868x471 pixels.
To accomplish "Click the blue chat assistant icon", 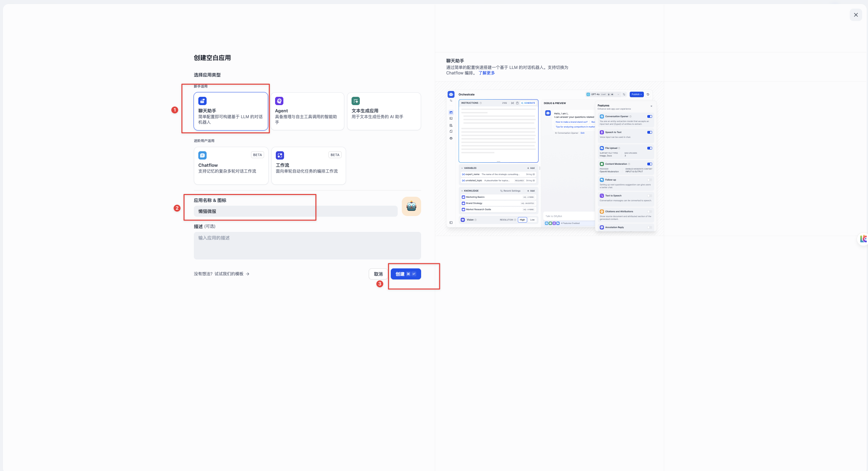I will (x=202, y=101).
